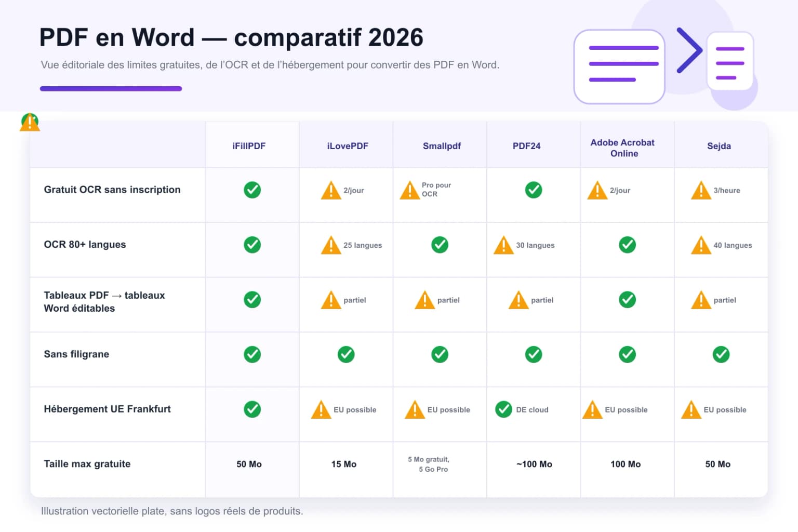Click Adobe Acrobat check mark for Sans filigrane
Image resolution: width=798 pixels, height=532 pixels.
coord(628,354)
